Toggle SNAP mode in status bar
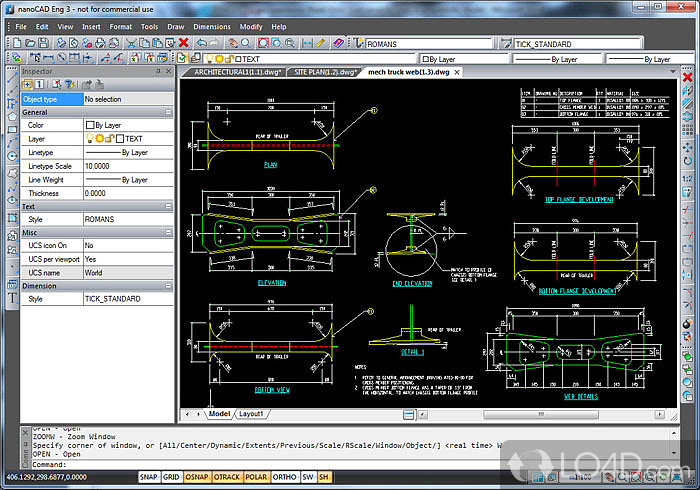 coord(149,477)
